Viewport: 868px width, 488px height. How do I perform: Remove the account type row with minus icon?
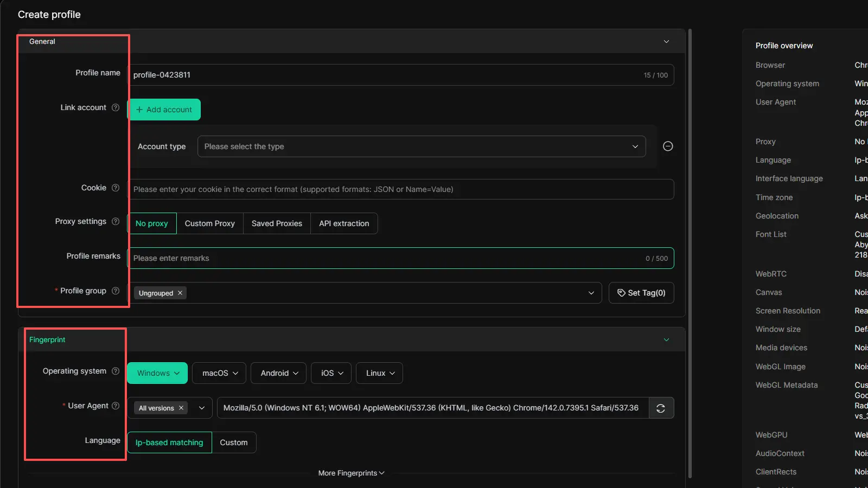[668, 146]
